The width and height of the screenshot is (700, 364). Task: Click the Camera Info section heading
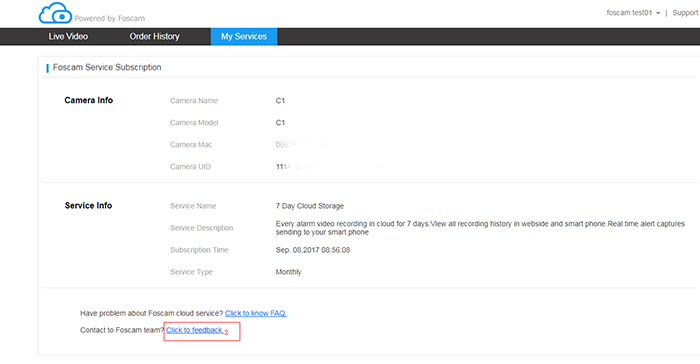(88, 100)
